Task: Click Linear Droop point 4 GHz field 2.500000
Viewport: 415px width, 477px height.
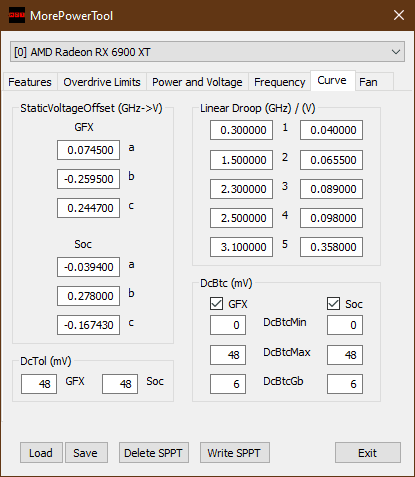Action: coord(241,218)
